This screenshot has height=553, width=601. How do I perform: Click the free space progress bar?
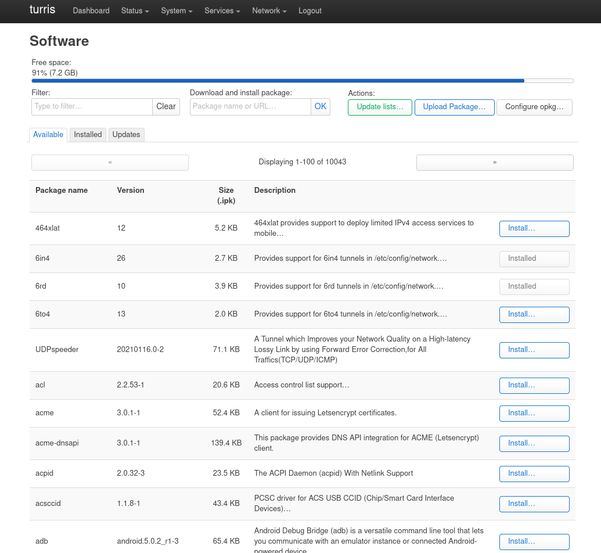302,81
